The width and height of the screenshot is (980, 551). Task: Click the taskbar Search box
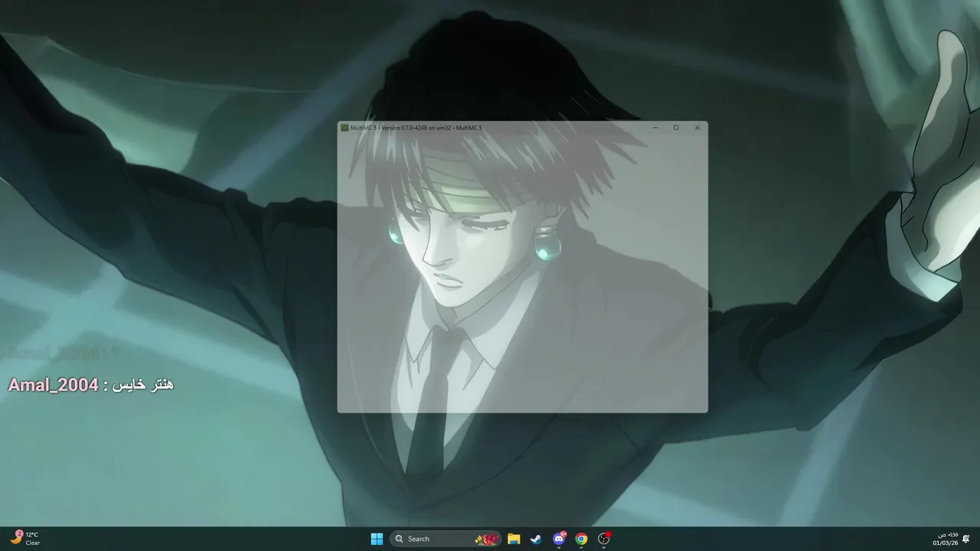pos(446,539)
